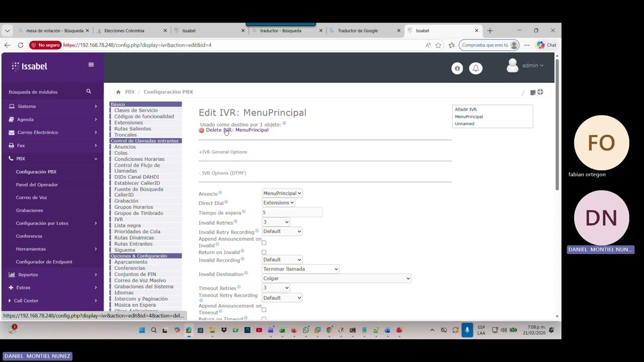Click the module search magnifier icon
The height and width of the screenshot is (362, 644).
point(89,92)
